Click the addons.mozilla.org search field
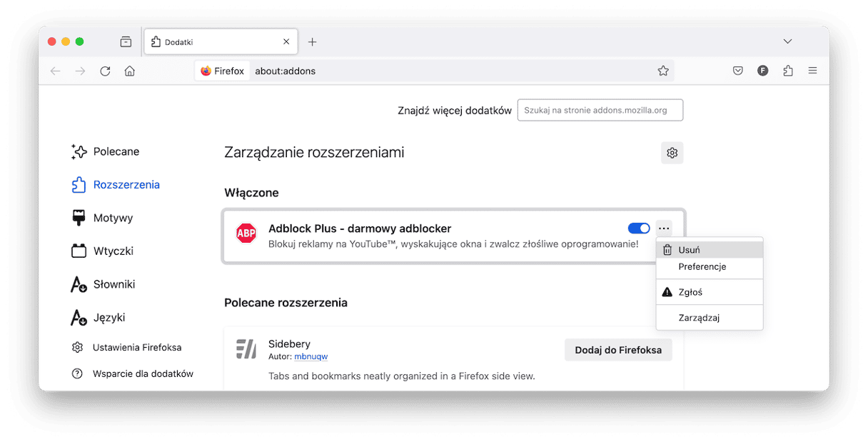The height and width of the screenshot is (442, 868). (600, 111)
